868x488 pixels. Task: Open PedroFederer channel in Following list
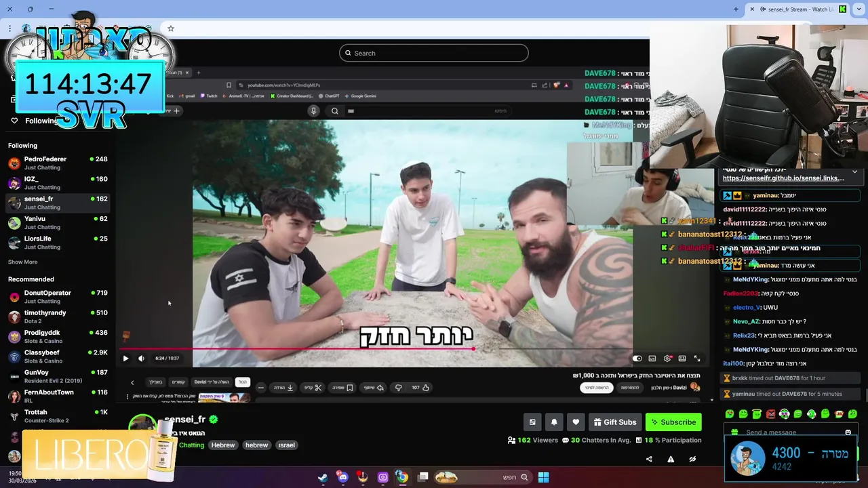point(58,163)
